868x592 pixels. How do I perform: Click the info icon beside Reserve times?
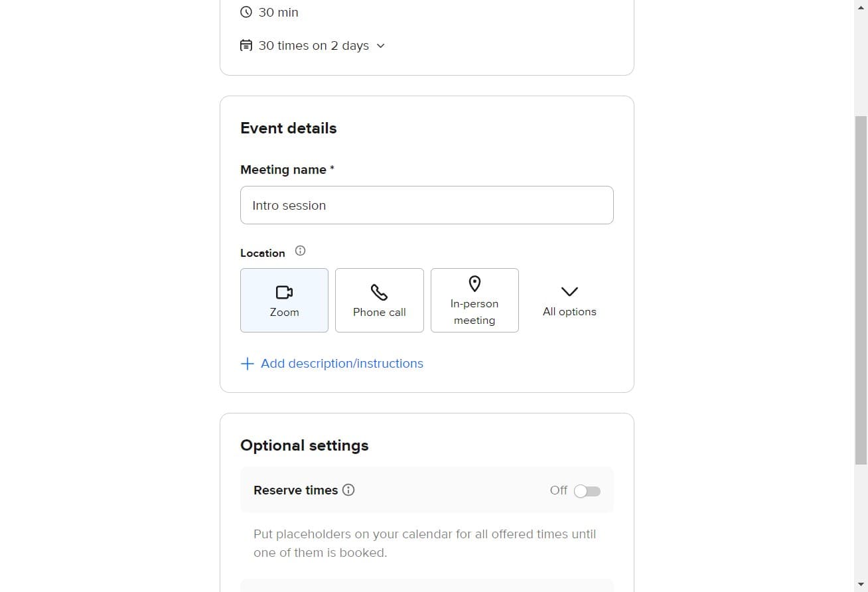coord(348,490)
